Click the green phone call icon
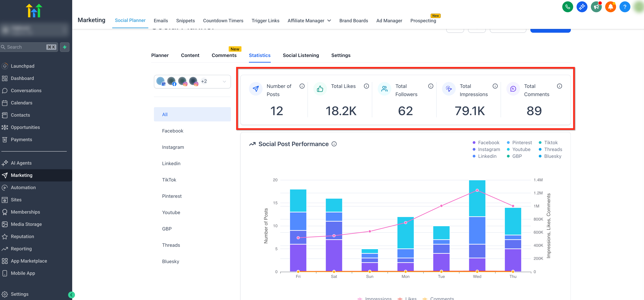 pyautogui.click(x=568, y=7)
